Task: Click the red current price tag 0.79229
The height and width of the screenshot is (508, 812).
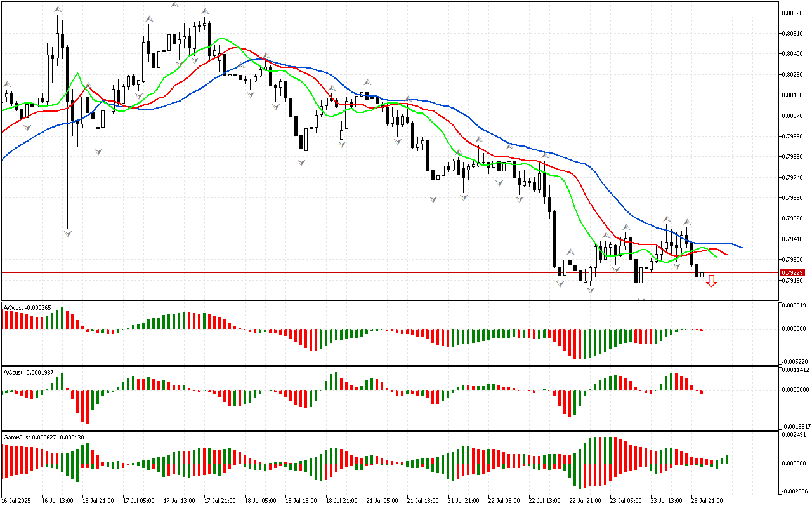Action: [x=792, y=272]
